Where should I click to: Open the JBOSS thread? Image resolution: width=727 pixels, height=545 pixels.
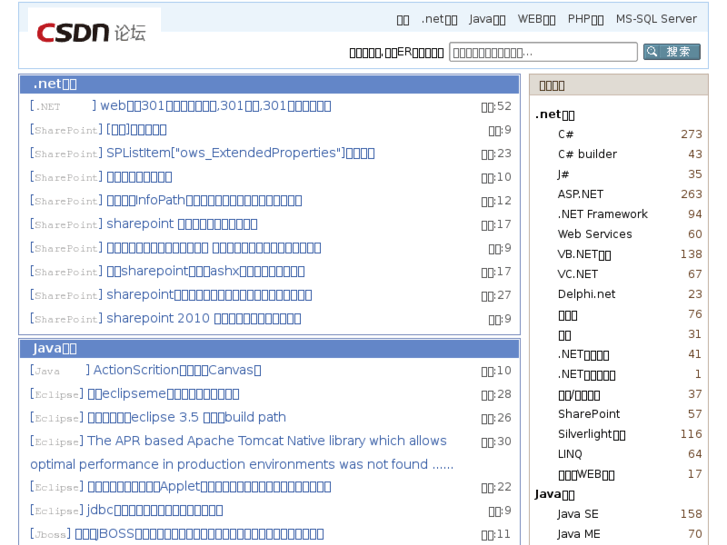click(x=199, y=534)
